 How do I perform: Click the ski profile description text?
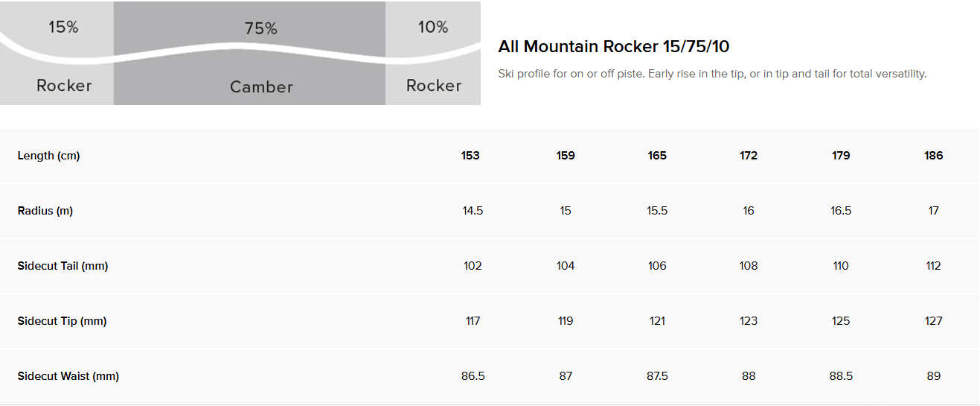[712, 74]
